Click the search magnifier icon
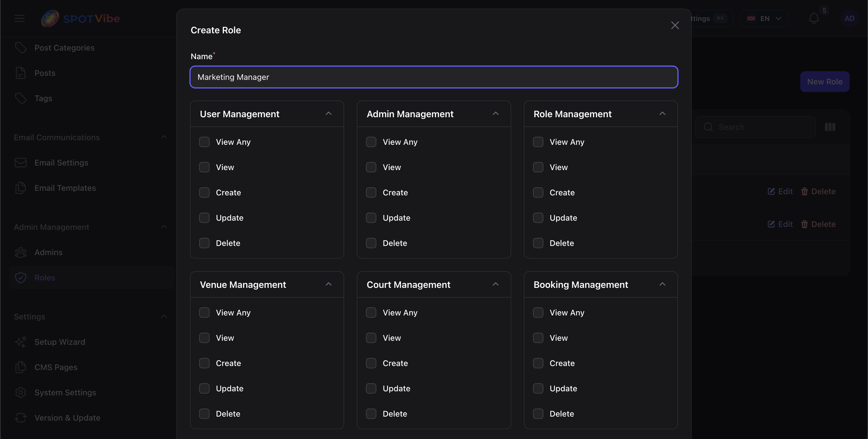 [x=708, y=127]
